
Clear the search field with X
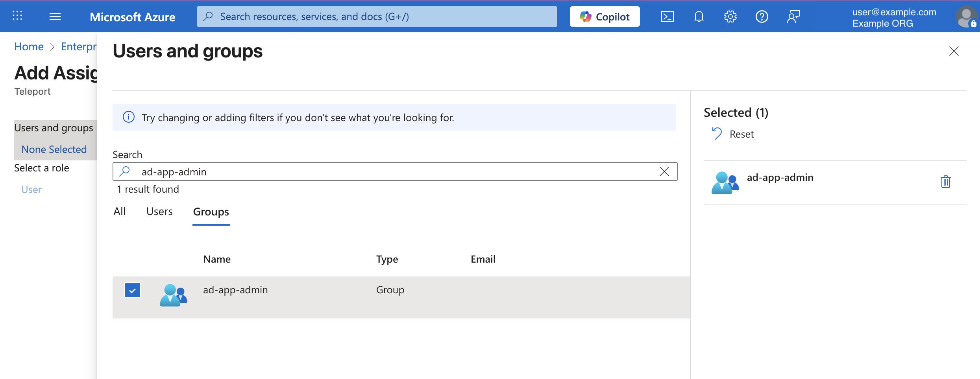[664, 171]
